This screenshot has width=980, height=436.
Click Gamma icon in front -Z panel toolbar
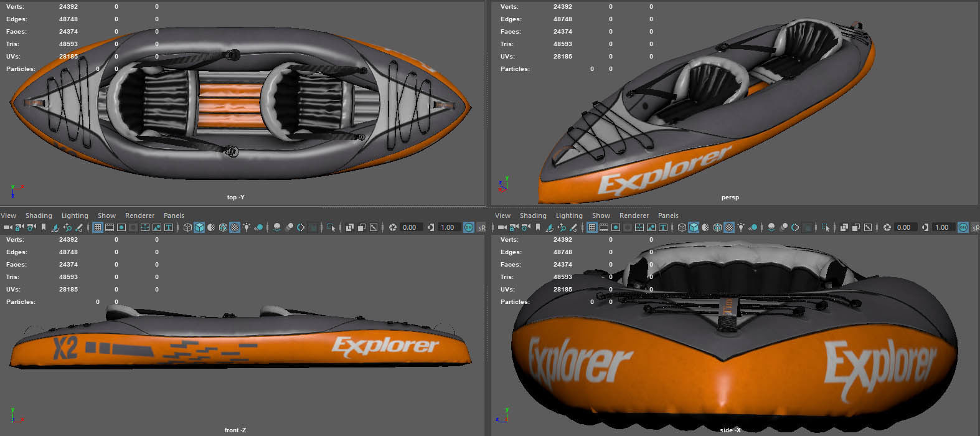pos(431,227)
